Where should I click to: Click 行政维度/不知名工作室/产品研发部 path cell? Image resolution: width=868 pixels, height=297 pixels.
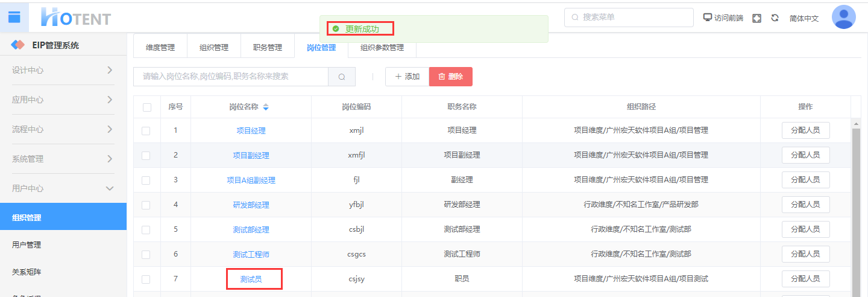pos(641,205)
